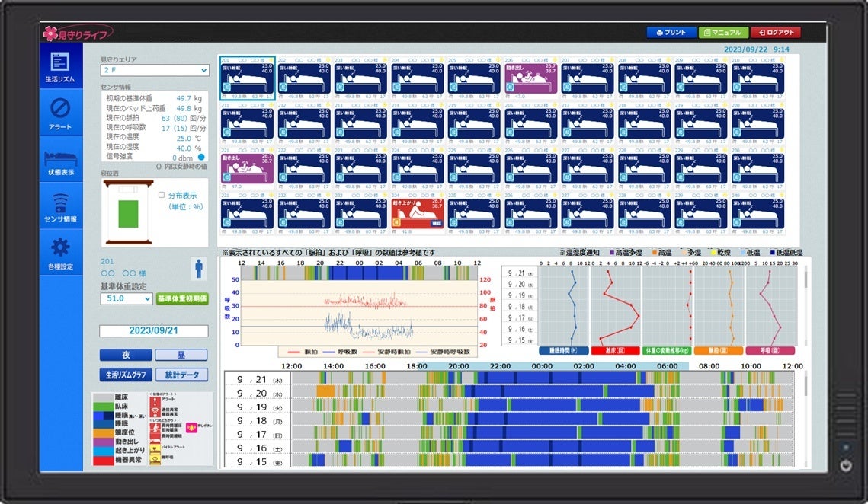Click the 低温低湿 navy legend marker
The image size is (868, 504).
click(773, 252)
